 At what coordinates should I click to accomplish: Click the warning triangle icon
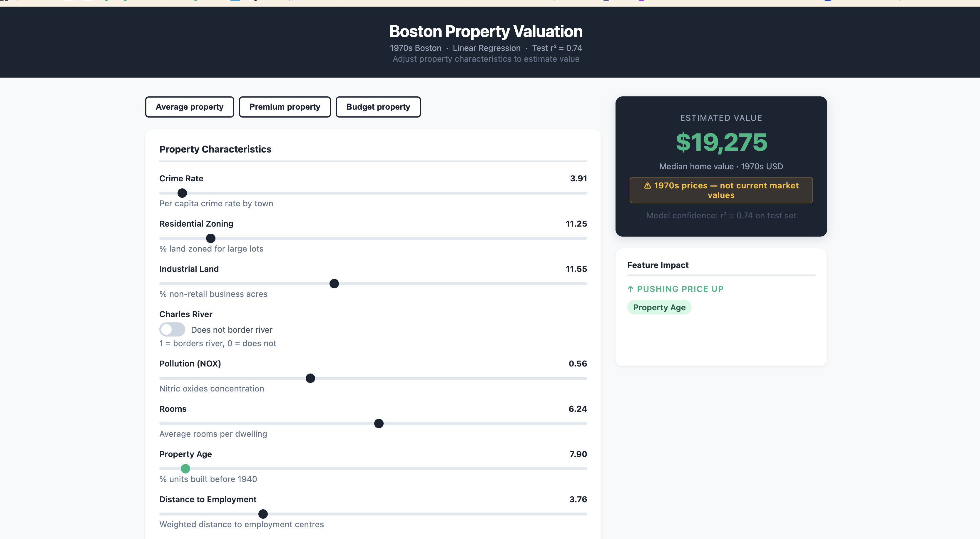(x=647, y=186)
